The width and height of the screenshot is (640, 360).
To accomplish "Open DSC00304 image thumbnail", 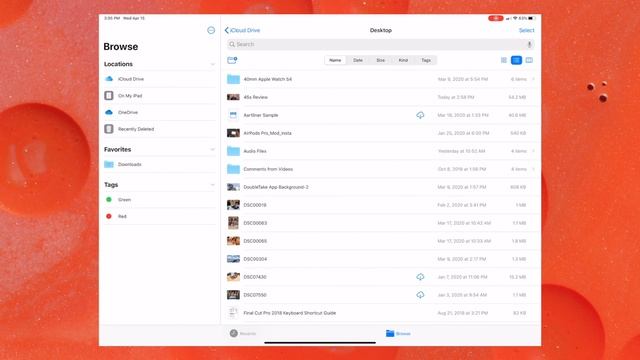I will tap(233, 259).
